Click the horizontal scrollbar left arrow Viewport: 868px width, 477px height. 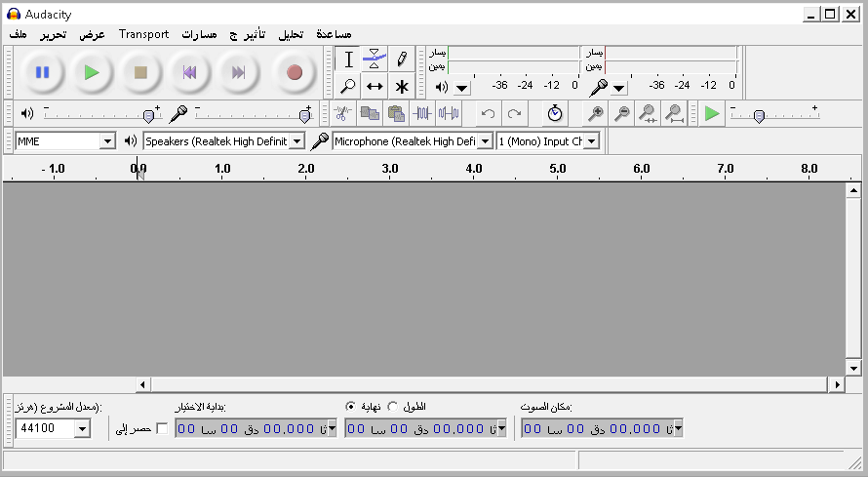tap(142, 384)
